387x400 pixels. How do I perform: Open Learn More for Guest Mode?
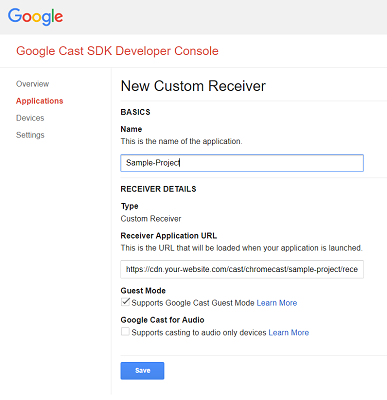277,303
